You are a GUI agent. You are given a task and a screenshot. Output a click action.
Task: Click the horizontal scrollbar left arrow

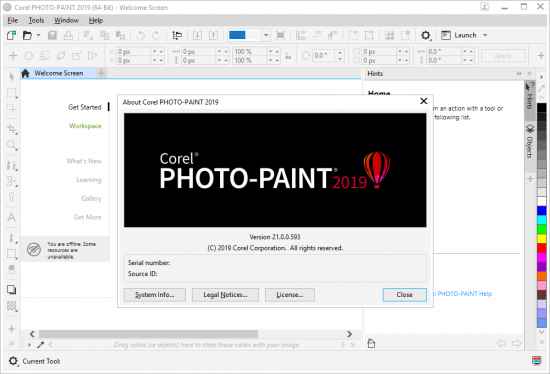(x=33, y=334)
